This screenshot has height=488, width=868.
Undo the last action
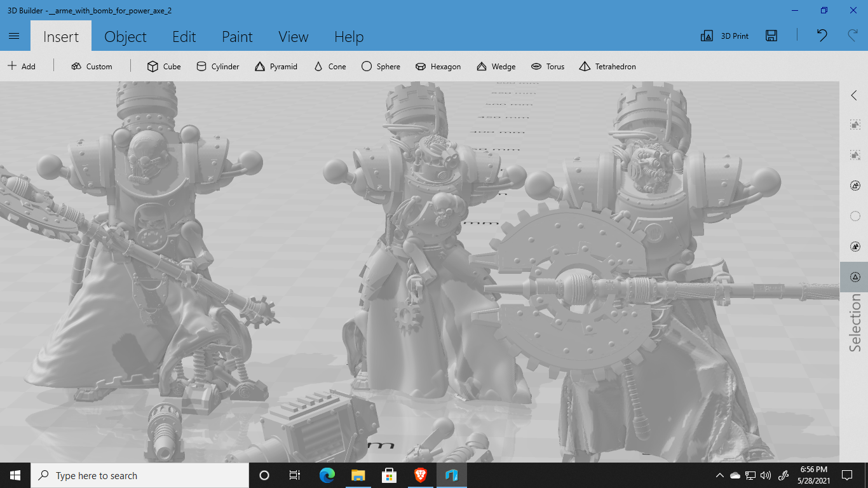[x=822, y=36]
